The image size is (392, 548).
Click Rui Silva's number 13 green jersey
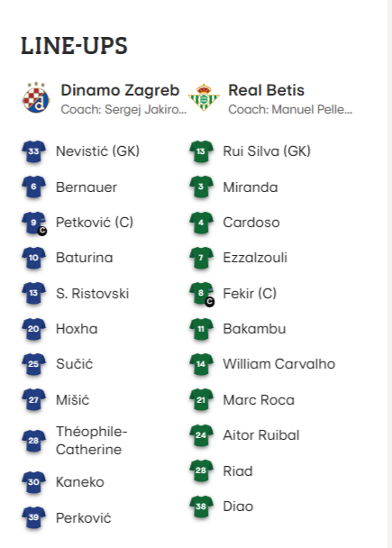pyautogui.click(x=201, y=151)
